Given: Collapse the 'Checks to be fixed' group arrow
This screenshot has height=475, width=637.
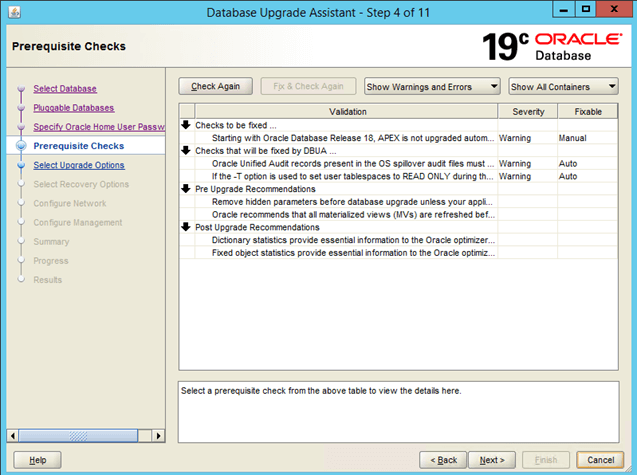Looking at the screenshot, I should (187, 125).
